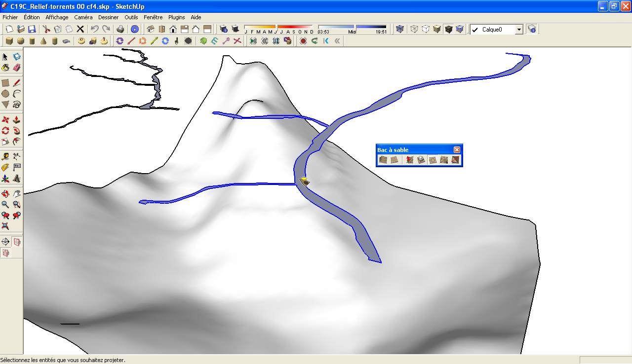Click first icon in Bac à sable toolbar
The width and height of the screenshot is (632, 364).
(x=383, y=160)
